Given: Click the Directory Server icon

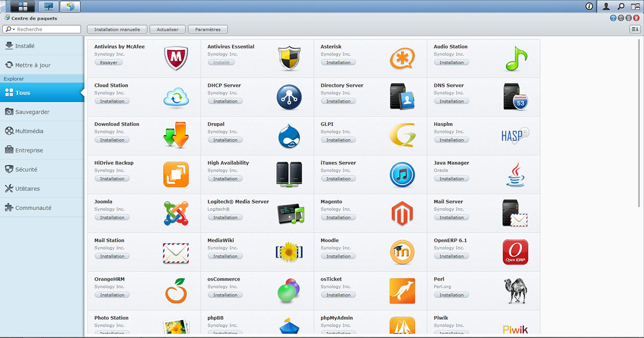Looking at the screenshot, I should coord(402,97).
